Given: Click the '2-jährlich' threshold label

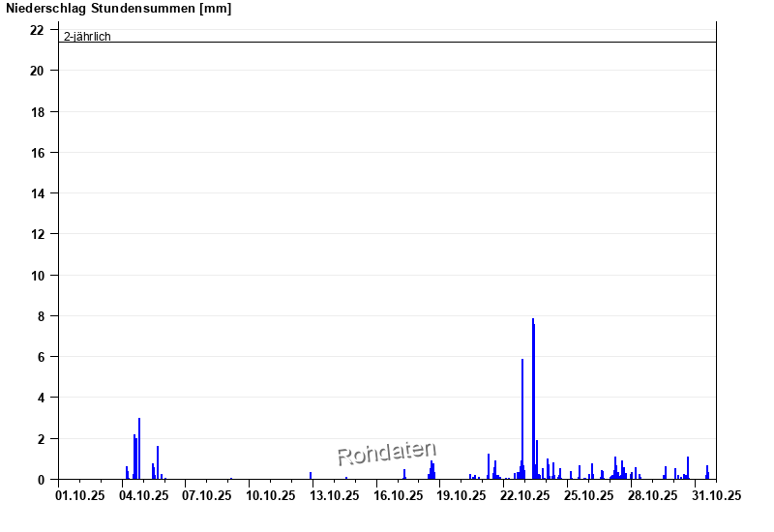Looking at the screenshot, I should tap(87, 36).
